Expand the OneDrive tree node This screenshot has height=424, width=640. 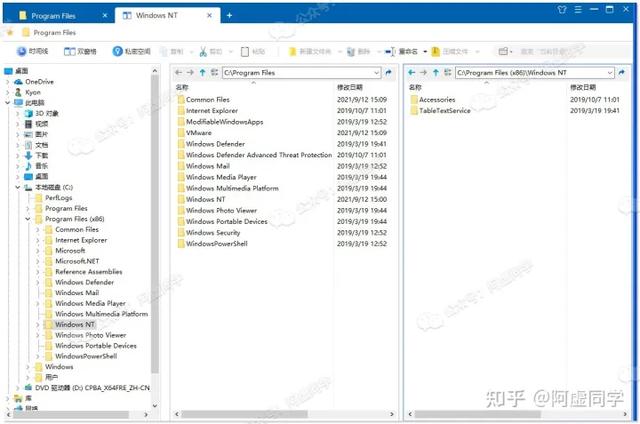8,82
